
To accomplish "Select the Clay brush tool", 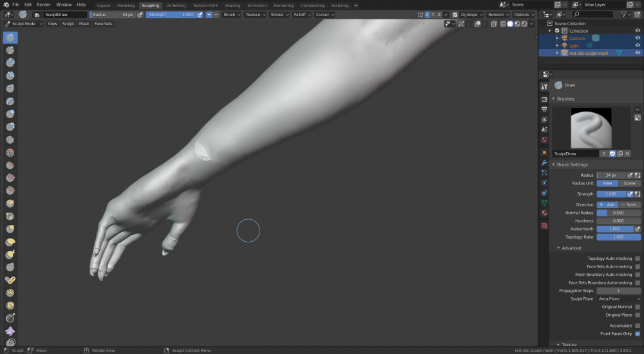I will click(x=10, y=63).
